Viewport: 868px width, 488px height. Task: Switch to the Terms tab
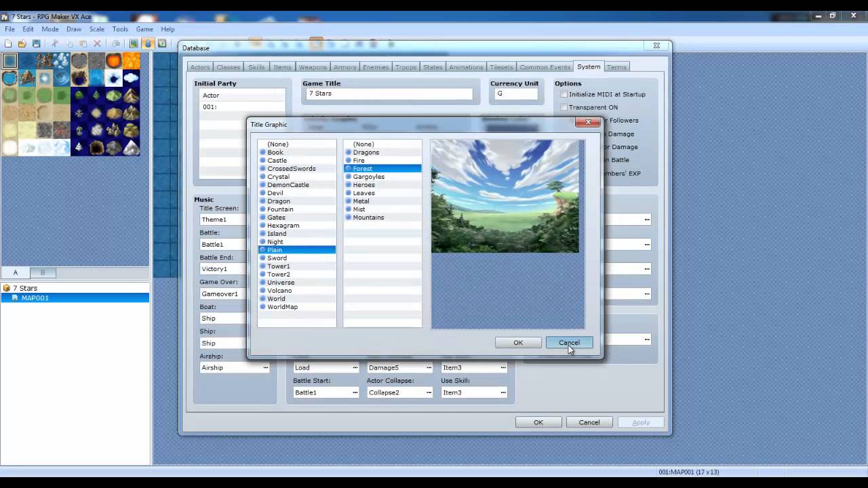616,67
